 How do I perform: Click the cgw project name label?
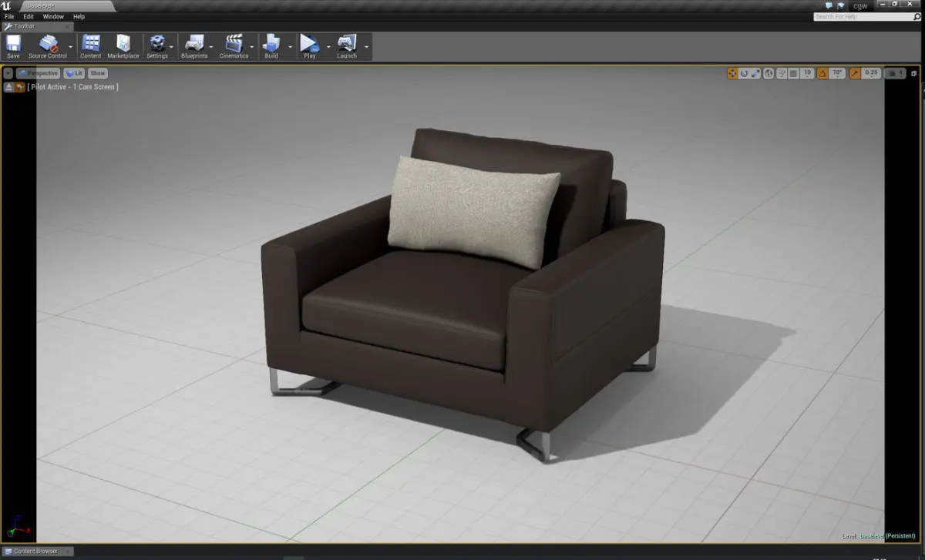tap(860, 6)
